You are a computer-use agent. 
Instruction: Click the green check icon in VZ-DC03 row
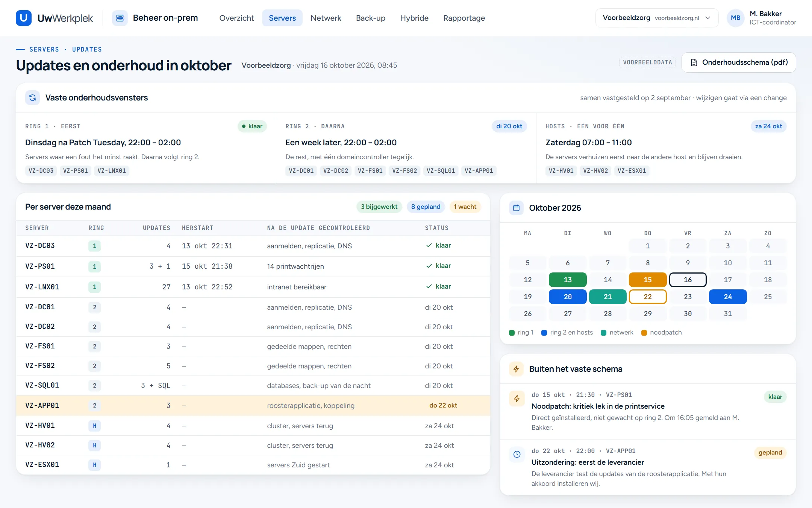click(x=429, y=245)
